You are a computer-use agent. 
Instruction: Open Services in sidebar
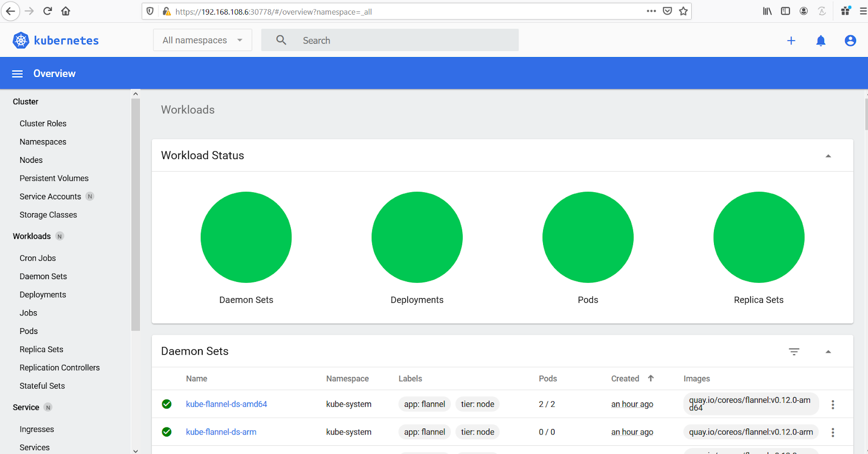[x=35, y=447]
